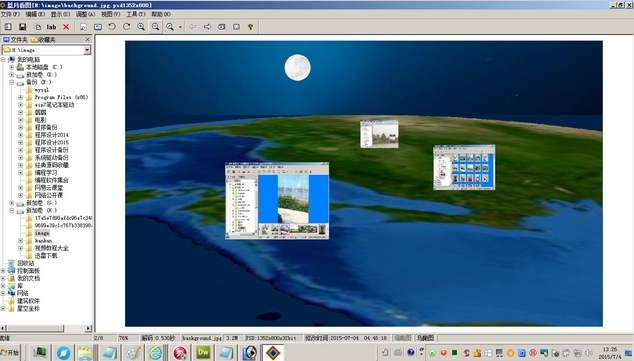The image size is (634, 361).
Task: Click the zoom in magnifier icon
Action: (x=141, y=27)
